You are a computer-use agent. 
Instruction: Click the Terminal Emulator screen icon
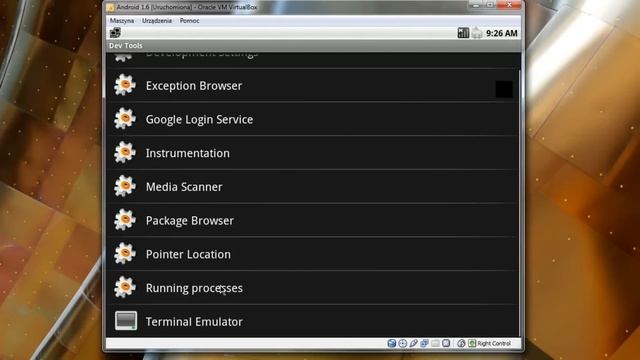coord(126,321)
